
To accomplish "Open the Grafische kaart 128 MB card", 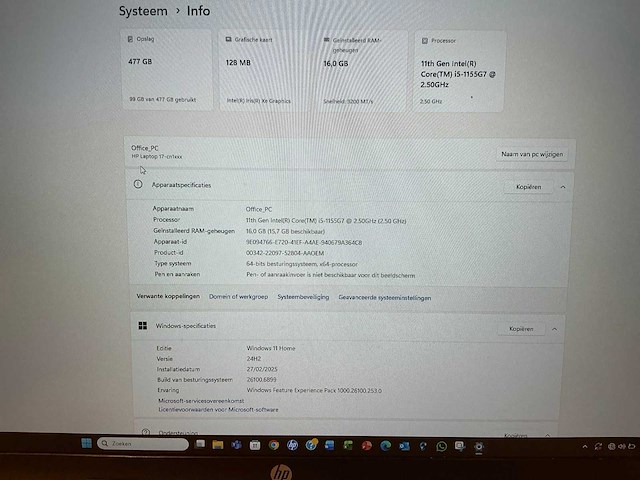I will pos(264,70).
